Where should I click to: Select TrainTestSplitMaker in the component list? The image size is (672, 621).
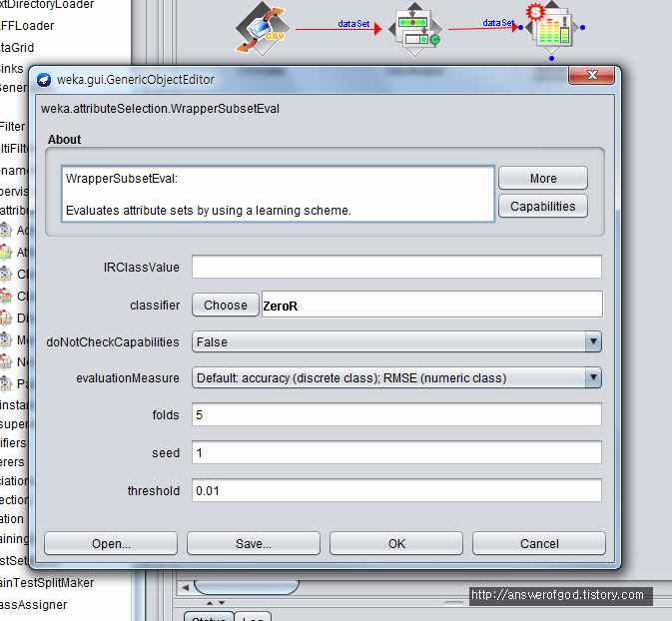coord(46,583)
